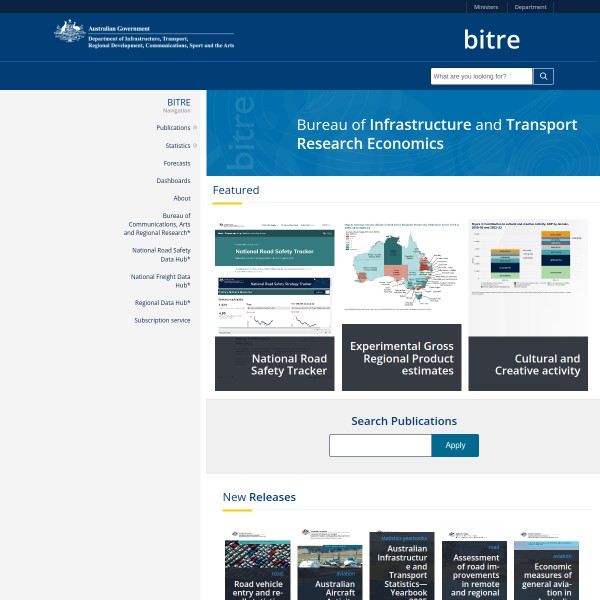Click the magnifying glass search button
The width and height of the screenshot is (600, 600).
pos(543,76)
